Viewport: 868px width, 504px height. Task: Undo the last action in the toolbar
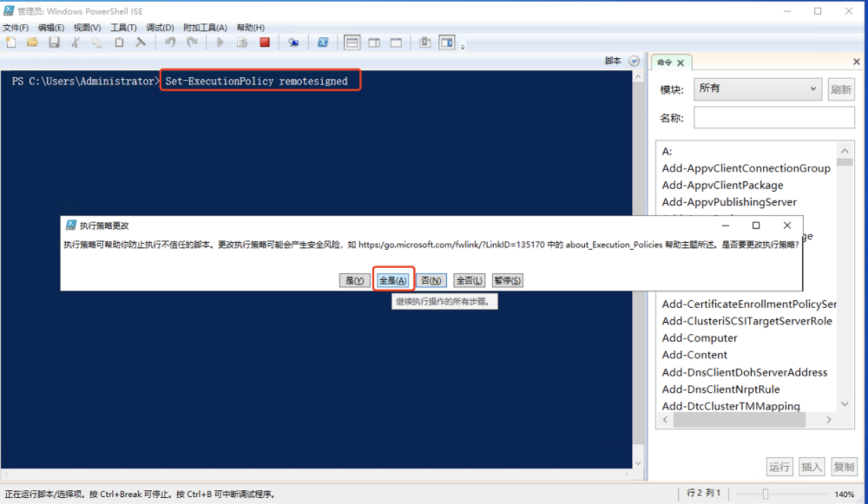(x=170, y=43)
